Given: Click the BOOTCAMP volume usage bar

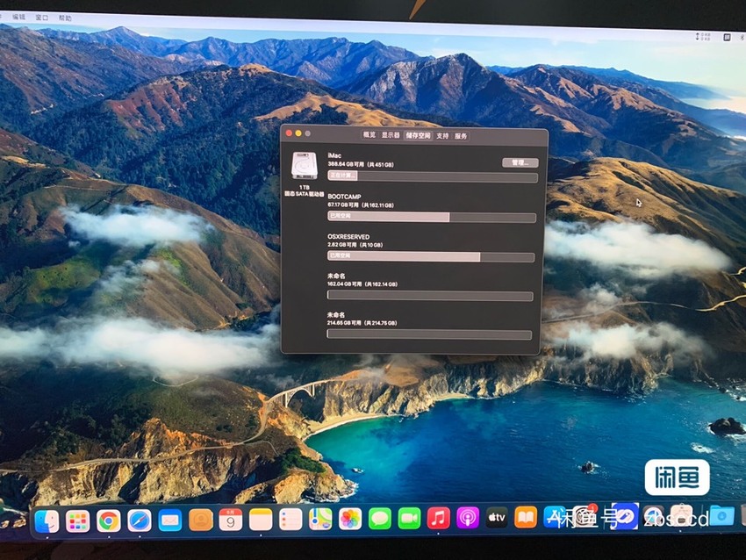Looking at the screenshot, I should coord(432,217).
